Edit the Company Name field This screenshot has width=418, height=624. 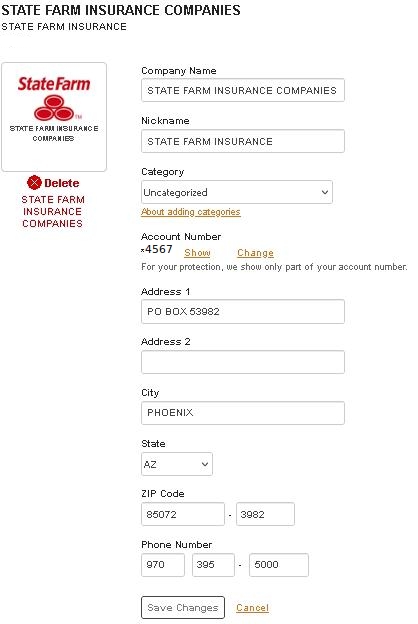click(x=243, y=90)
